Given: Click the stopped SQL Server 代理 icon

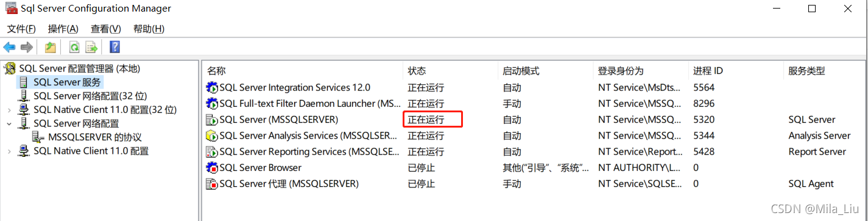Looking at the screenshot, I should [x=212, y=183].
